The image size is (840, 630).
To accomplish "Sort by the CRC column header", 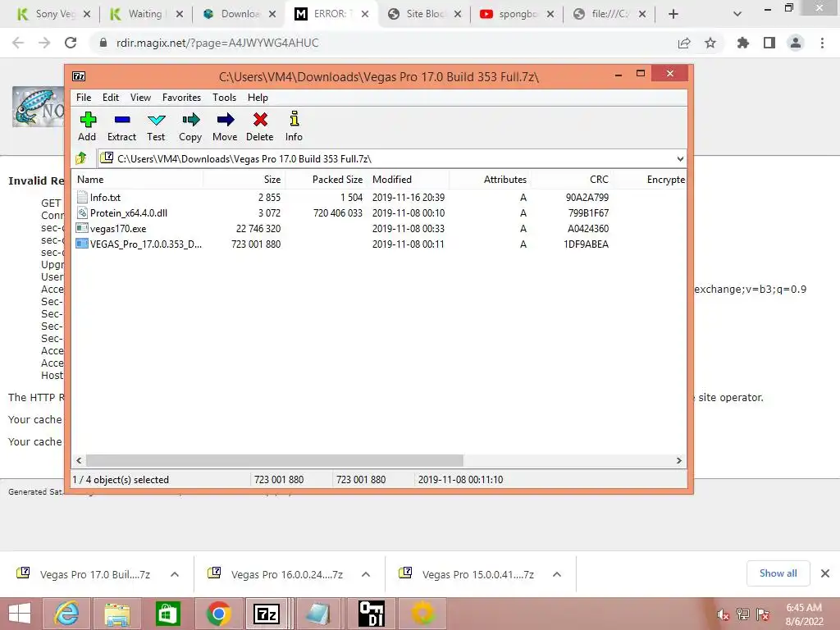I will pyautogui.click(x=571, y=180).
